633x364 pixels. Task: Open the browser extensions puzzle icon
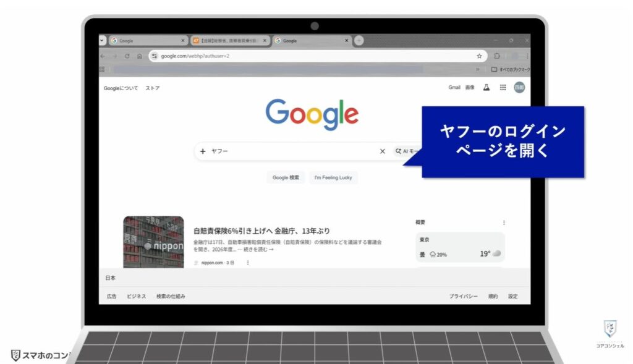click(x=497, y=56)
